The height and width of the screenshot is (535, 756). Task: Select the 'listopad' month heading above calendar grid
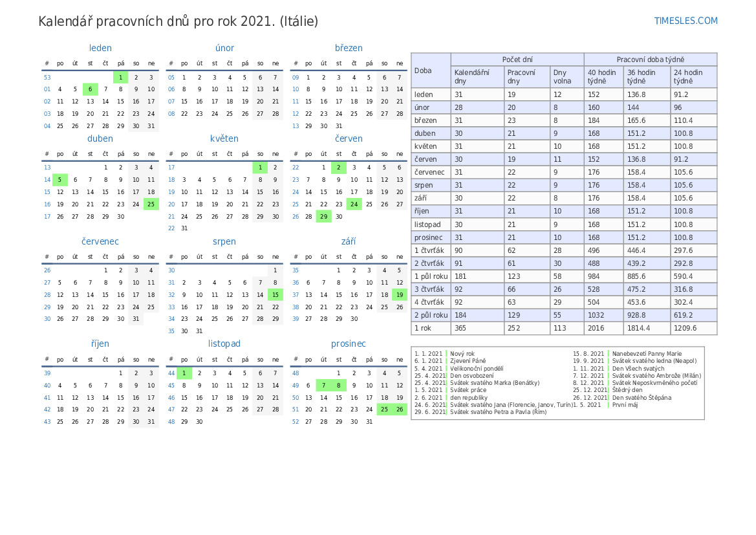pyautogui.click(x=224, y=344)
